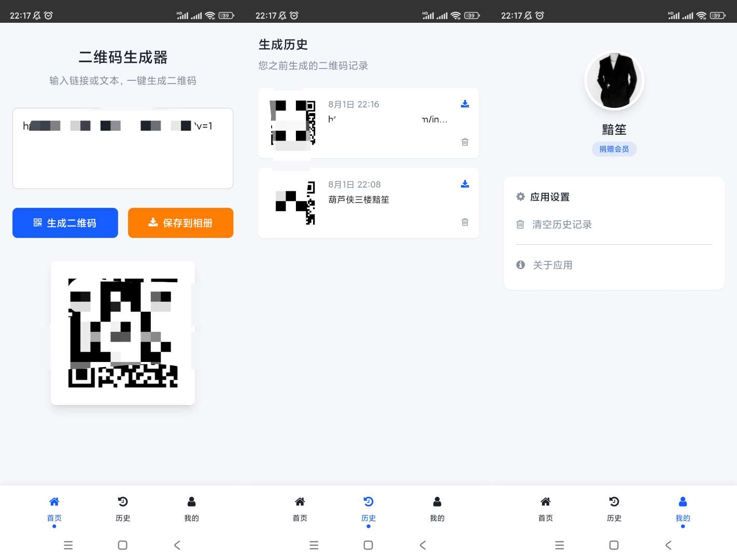Tap the Wi-Fi status icon above the 二维码生成器 screen

(x=210, y=16)
